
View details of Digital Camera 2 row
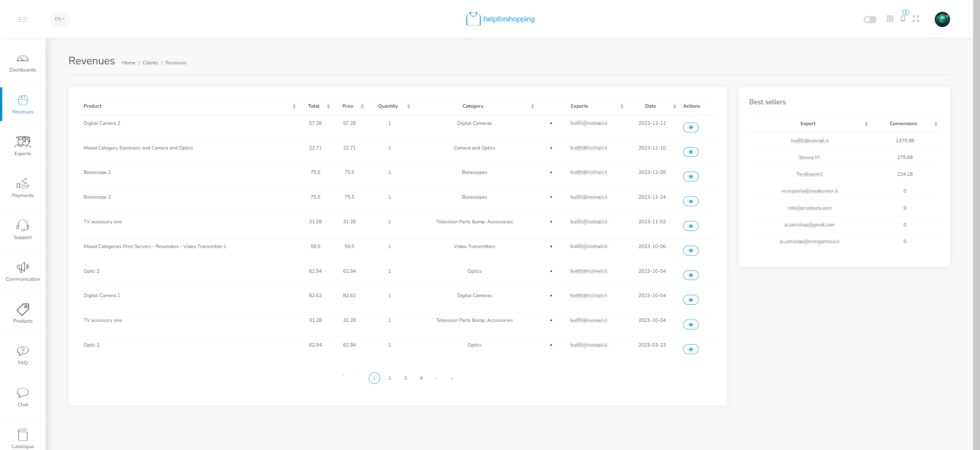pyautogui.click(x=690, y=127)
